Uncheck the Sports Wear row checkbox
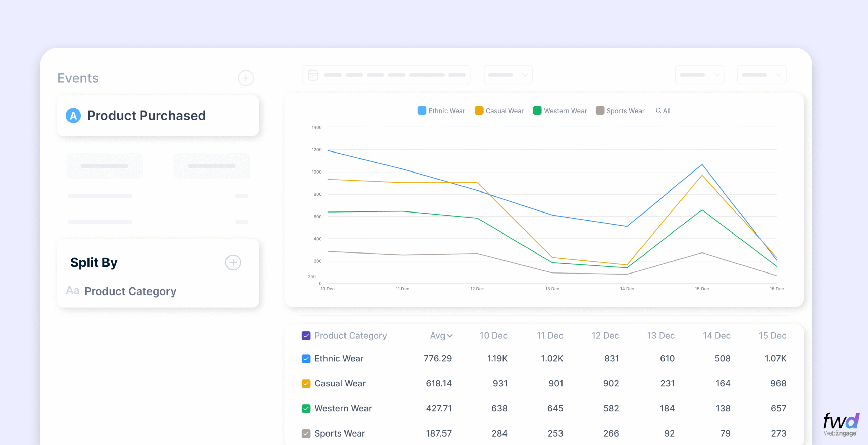This screenshot has width=868, height=445. click(306, 433)
